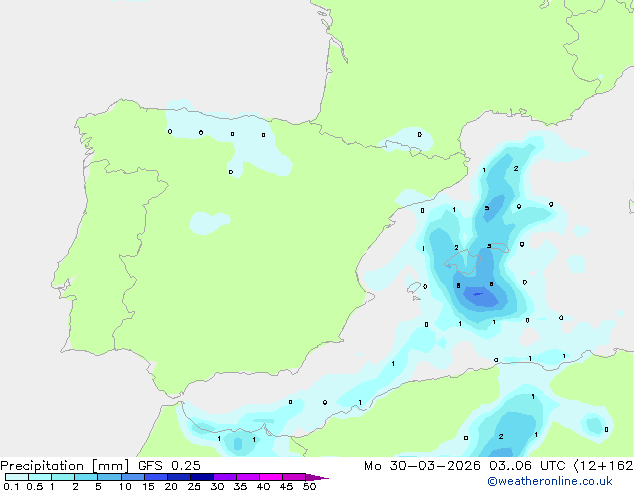This screenshot has width=634, height=490.
Task: Click the legend label '0.5'
Action: [x=34, y=486]
